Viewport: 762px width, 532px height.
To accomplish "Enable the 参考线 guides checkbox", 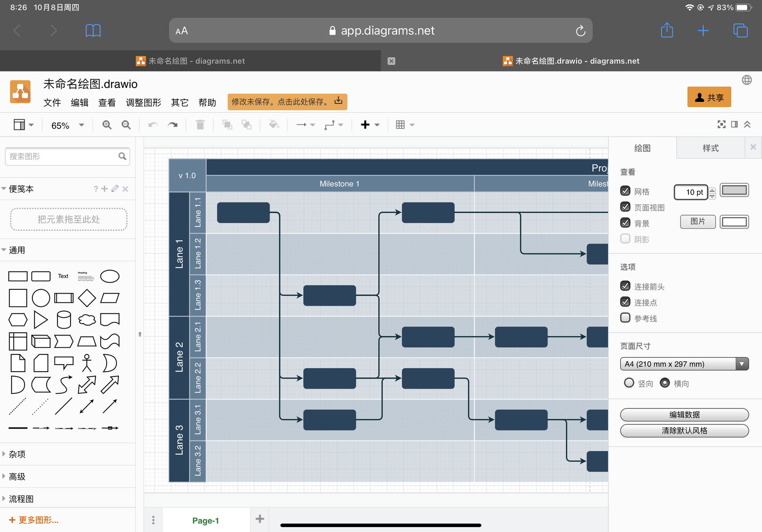I will (x=625, y=318).
